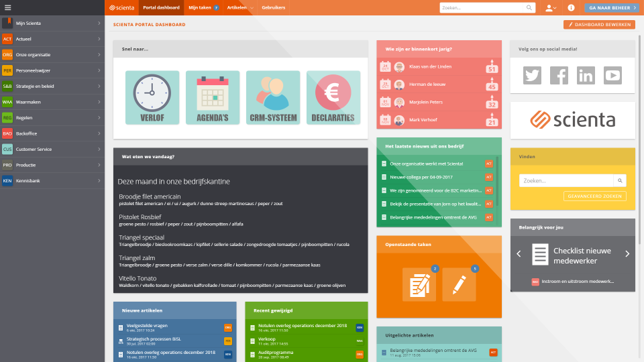Open the Twitter social icon

(x=532, y=76)
